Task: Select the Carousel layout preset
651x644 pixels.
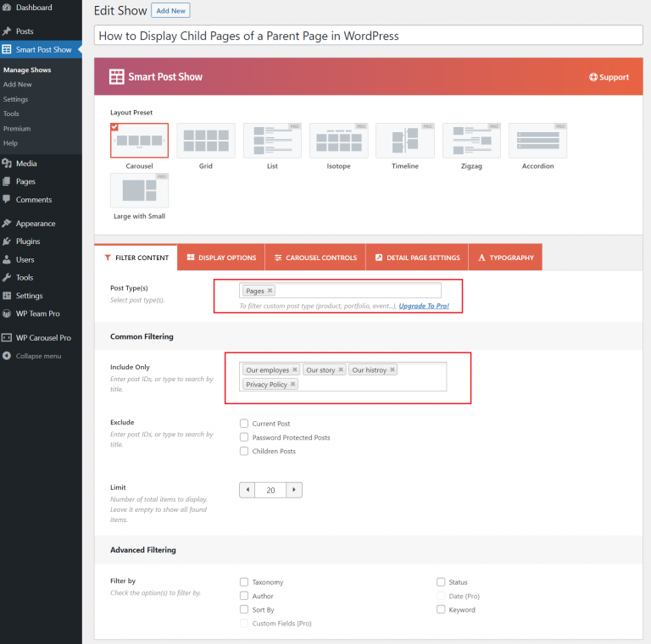Action: click(x=140, y=141)
